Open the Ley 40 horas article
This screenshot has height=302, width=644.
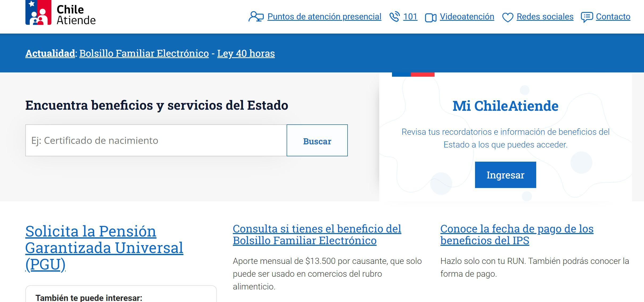coord(246,53)
